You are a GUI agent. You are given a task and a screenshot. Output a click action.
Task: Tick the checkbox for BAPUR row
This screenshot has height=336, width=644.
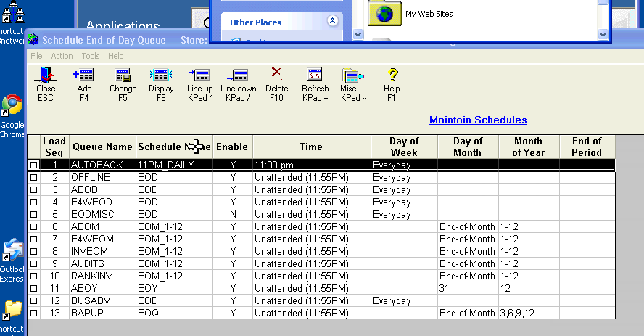[x=33, y=313]
